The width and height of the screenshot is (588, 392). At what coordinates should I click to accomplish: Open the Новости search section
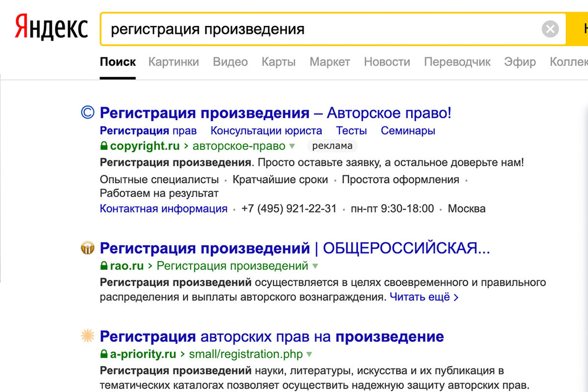click(x=387, y=62)
